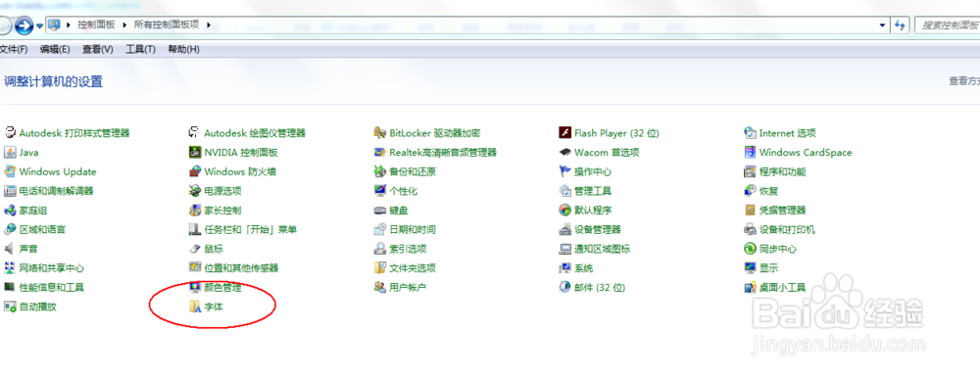This screenshot has height=378, width=980.
Task: Click the Internet 选项 icon
Action: coord(750,132)
